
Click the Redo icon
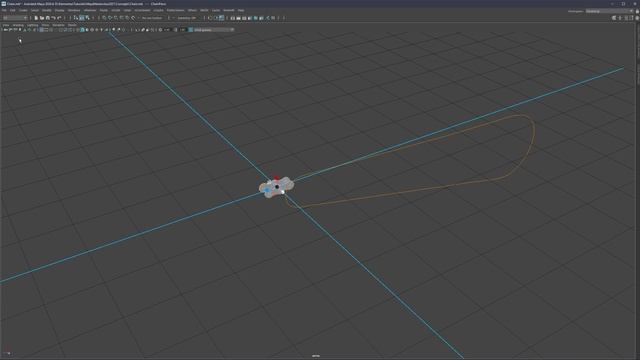(x=59, y=18)
